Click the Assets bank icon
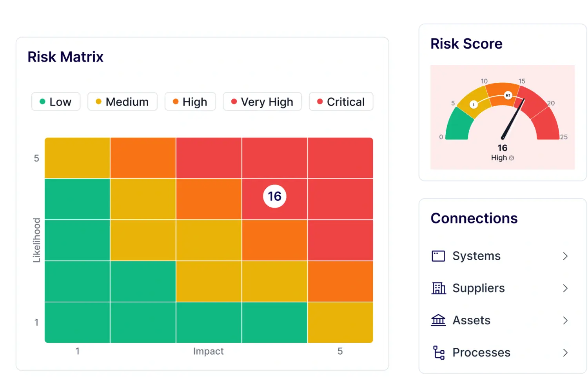 coord(438,320)
